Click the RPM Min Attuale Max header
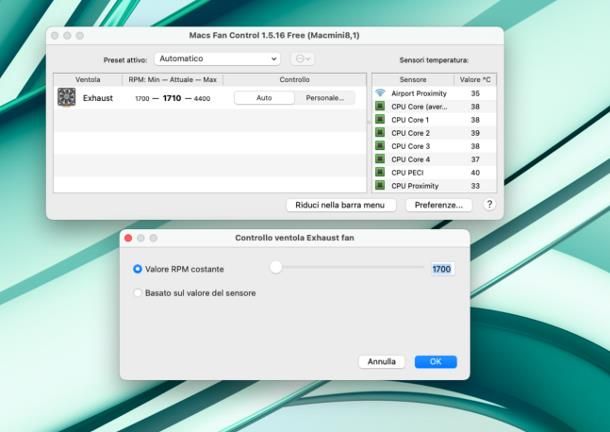The image size is (610, 432). pyautogui.click(x=173, y=79)
